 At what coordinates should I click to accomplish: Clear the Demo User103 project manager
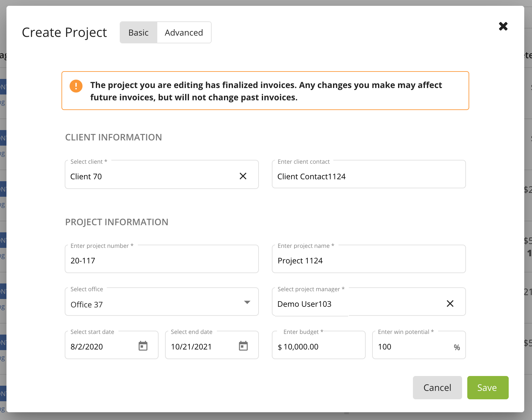pos(450,304)
